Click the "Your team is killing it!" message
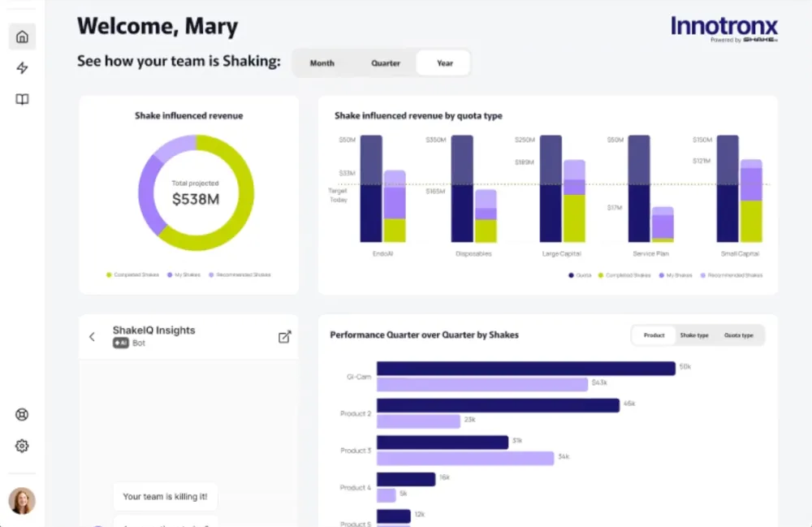Viewport: 812px width, 527px height. coord(165,496)
